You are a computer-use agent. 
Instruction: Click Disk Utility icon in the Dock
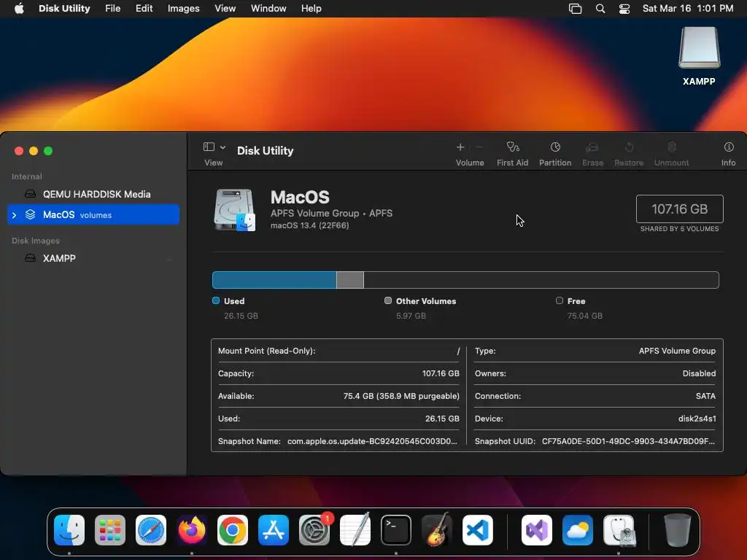[x=619, y=529]
